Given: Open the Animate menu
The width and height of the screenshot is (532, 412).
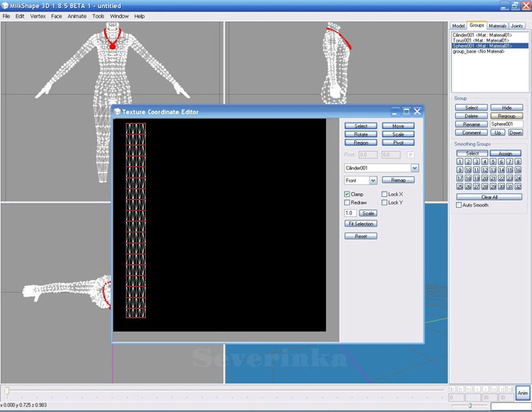Looking at the screenshot, I should click(77, 16).
